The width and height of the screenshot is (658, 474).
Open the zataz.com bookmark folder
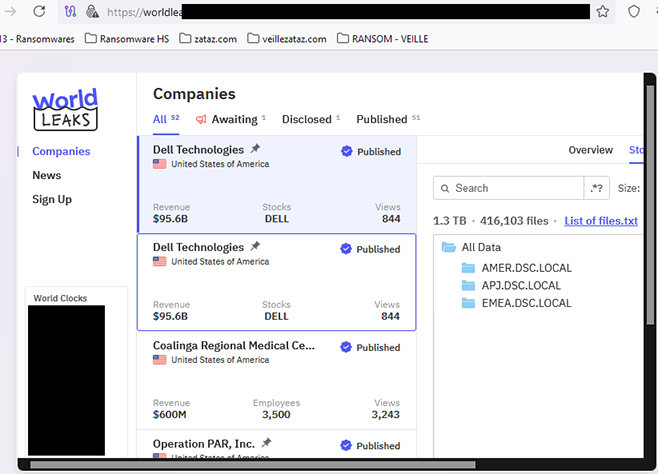(x=208, y=39)
